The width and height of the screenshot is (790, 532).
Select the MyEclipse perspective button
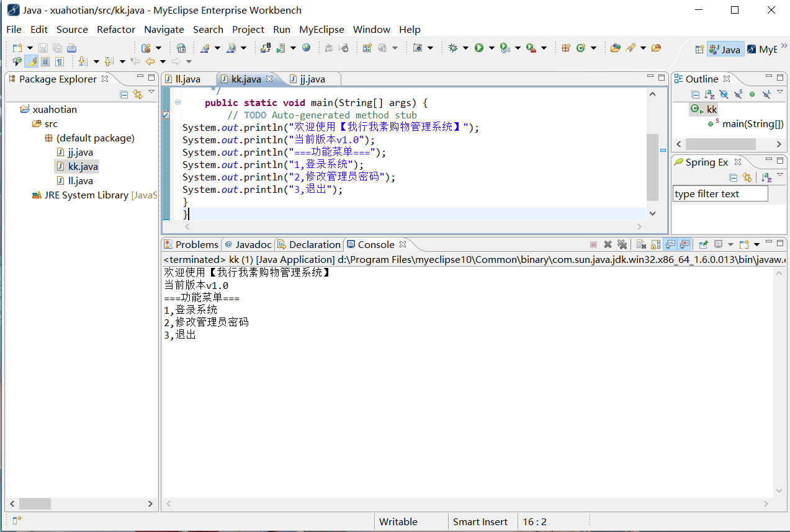click(761, 50)
